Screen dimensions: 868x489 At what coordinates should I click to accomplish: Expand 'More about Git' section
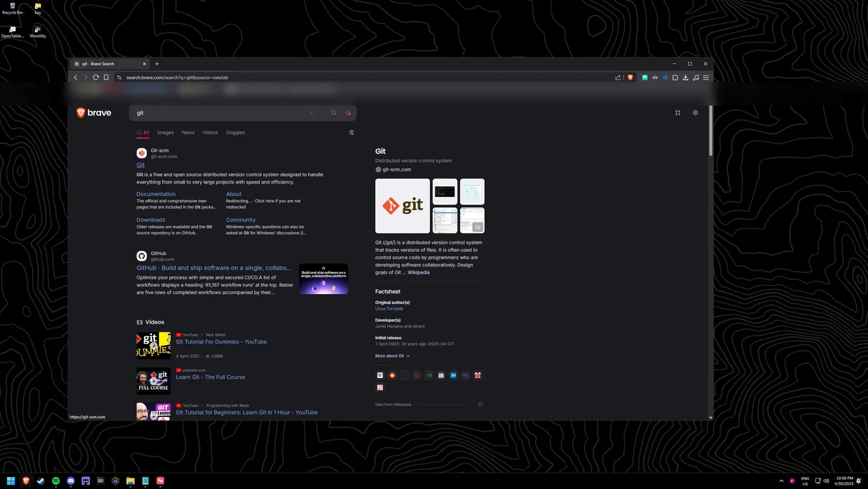pyautogui.click(x=392, y=356)
